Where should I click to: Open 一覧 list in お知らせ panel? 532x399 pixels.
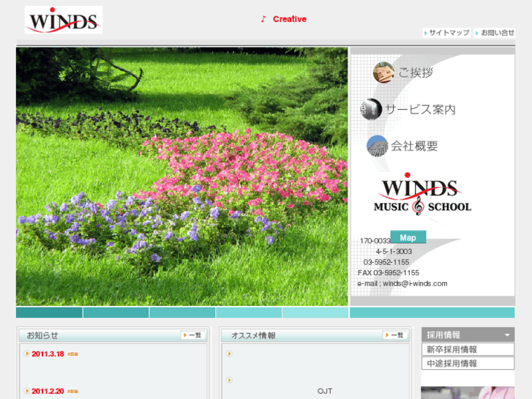(x=192, y=335)
